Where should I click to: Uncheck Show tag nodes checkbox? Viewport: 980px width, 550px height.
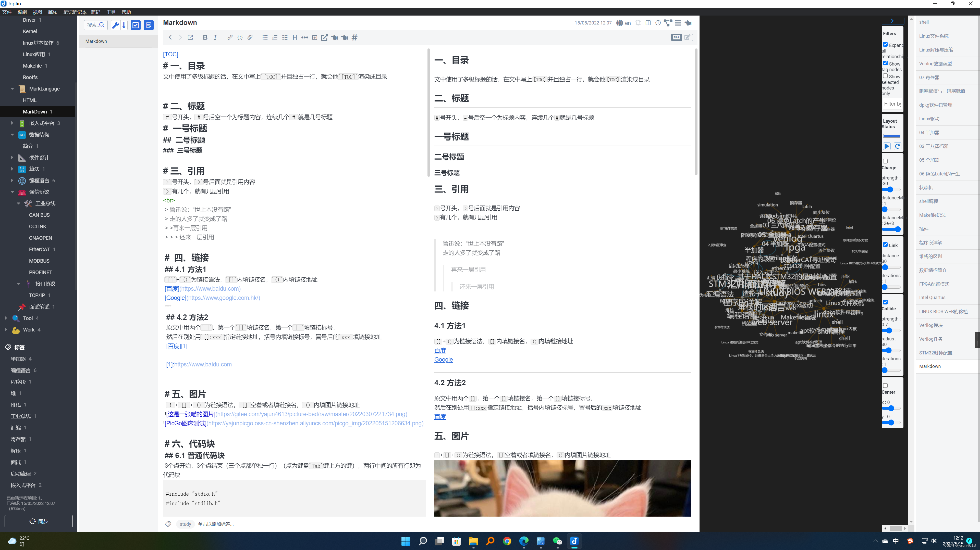pyautogui.click(x=885, y=63)
